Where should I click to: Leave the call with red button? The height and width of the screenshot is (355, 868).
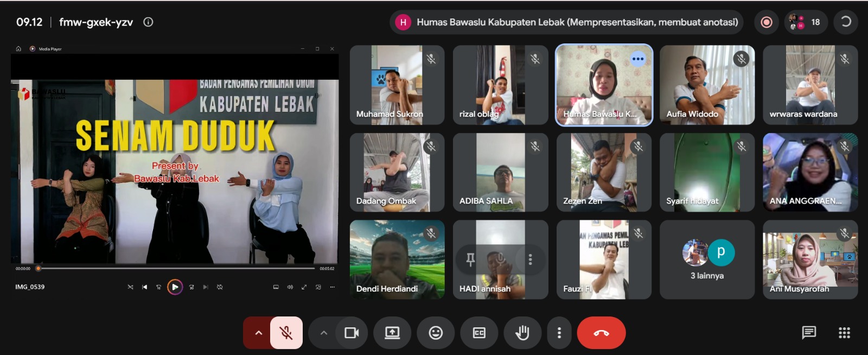601,333
